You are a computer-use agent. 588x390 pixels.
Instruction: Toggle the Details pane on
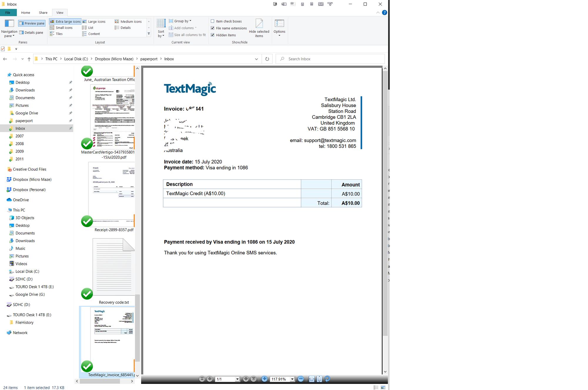31,32
